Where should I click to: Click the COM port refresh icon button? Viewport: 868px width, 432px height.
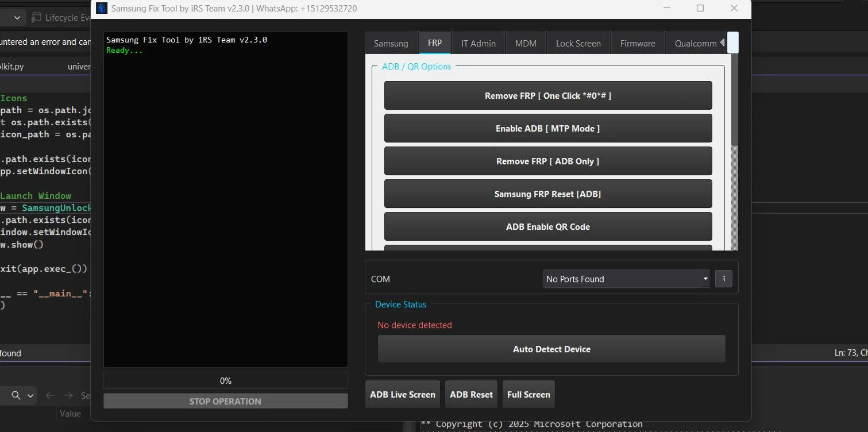(723, 279)
